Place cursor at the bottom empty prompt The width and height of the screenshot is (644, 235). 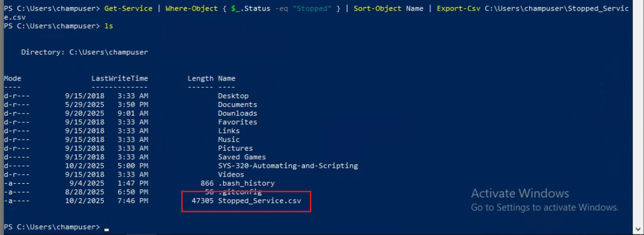click(x=107, y=227)
